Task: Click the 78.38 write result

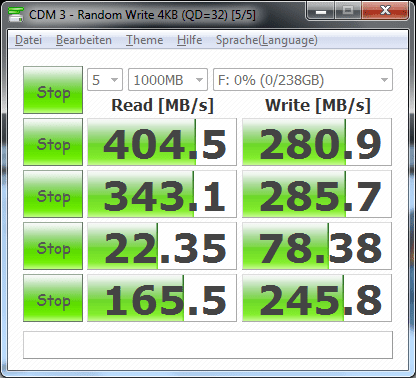Action: click(317, 246)
